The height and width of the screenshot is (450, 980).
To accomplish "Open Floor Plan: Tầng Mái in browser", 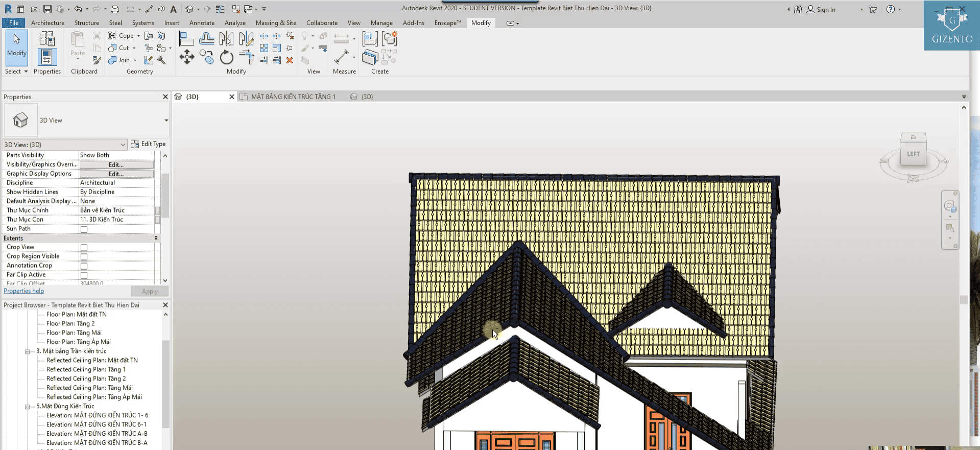I will [x=74, y=333].
